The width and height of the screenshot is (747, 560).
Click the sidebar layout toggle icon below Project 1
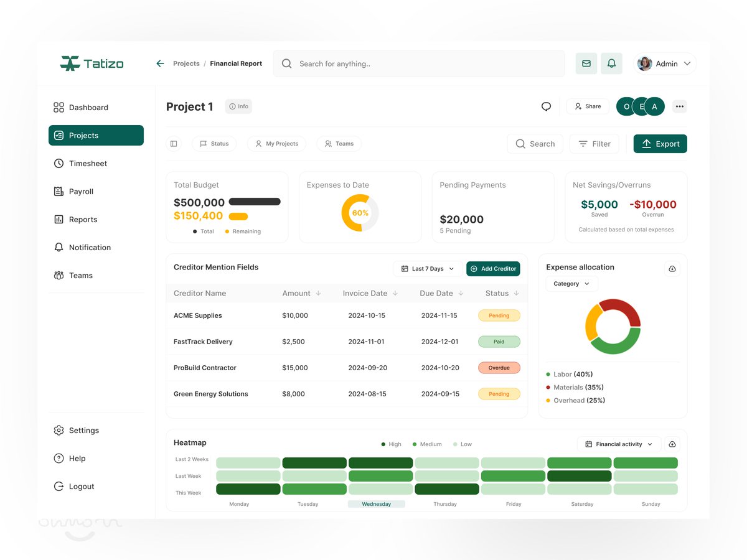174,143
